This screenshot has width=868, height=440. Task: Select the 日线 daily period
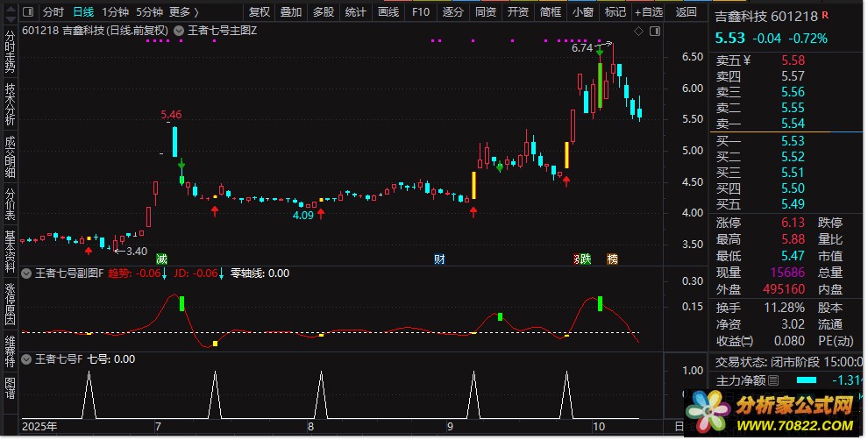coord(83,11)
